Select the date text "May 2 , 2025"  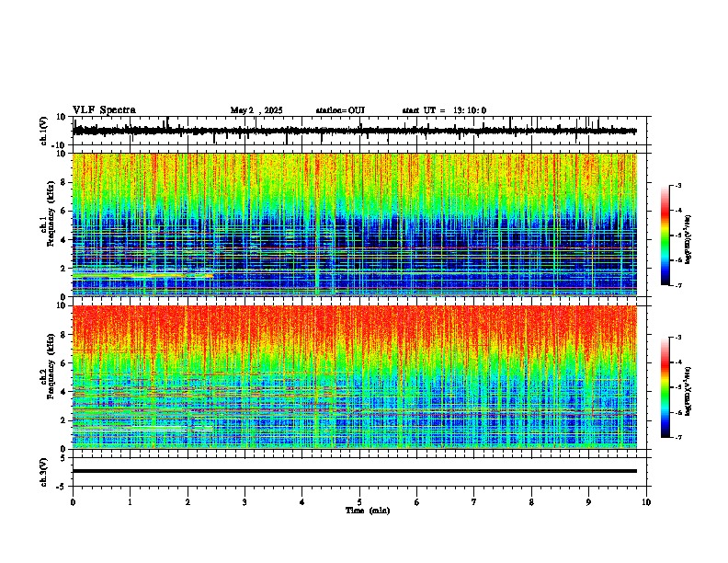[x=256, y=110]
